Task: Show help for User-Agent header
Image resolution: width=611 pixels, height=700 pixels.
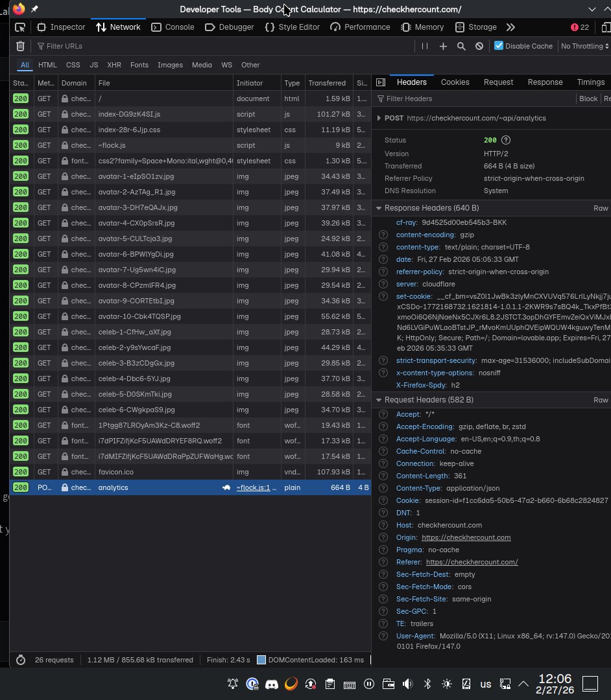Action: pyautogui.click(x=383, y=636)
